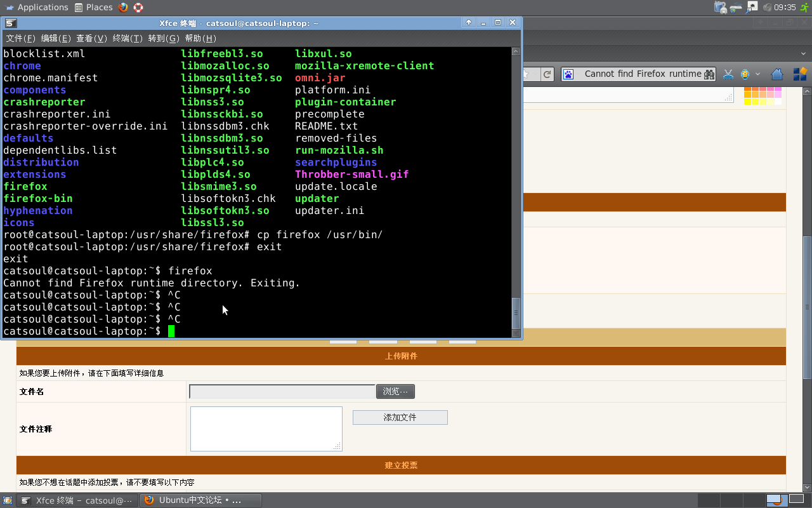Click 'omni.jar' in the terminal listing
Viewport: 812px width, 508px height.
pyautogui.click(x=320, y=78)
